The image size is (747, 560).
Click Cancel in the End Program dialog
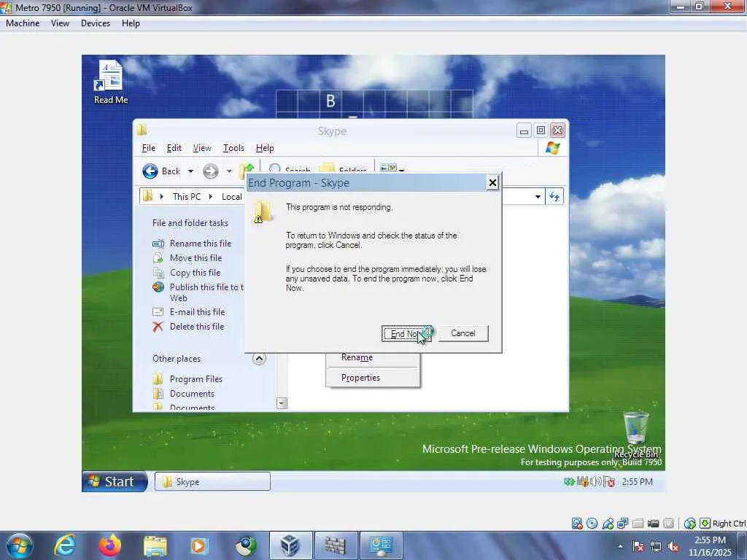coord(463,333)
